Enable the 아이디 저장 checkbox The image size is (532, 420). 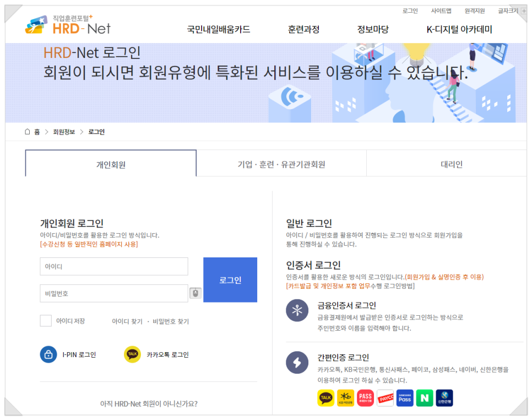(x=46, y=321)
